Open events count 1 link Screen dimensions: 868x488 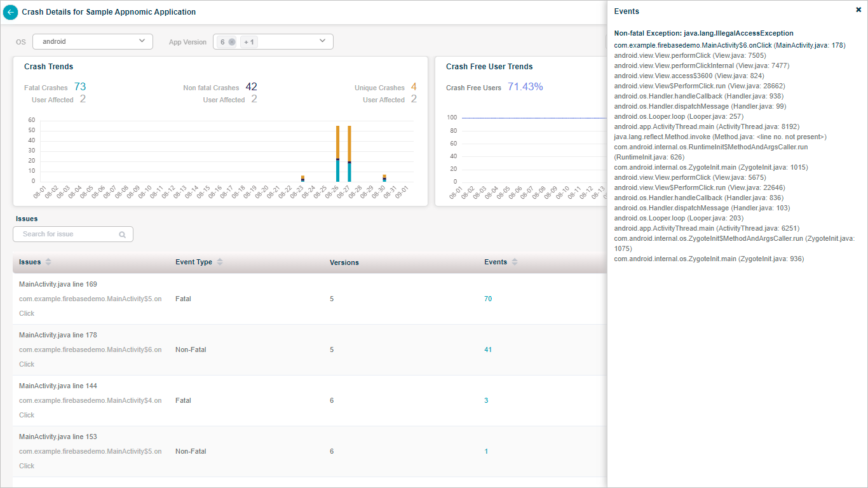click(x=487, y=451)
